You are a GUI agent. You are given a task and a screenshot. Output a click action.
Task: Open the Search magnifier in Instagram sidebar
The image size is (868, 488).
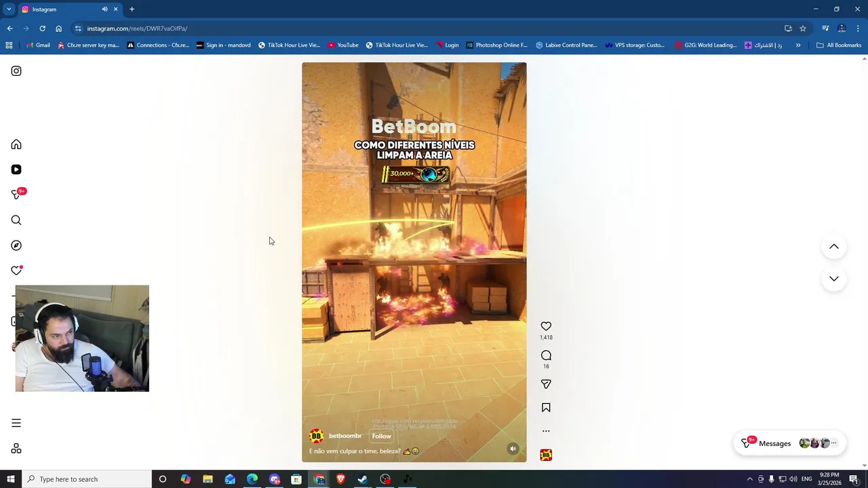click(16, 220)
